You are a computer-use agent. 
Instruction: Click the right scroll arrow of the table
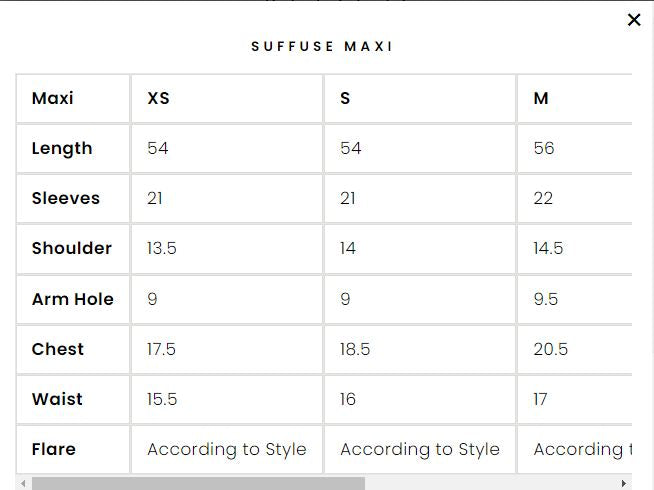coord(624,483)
